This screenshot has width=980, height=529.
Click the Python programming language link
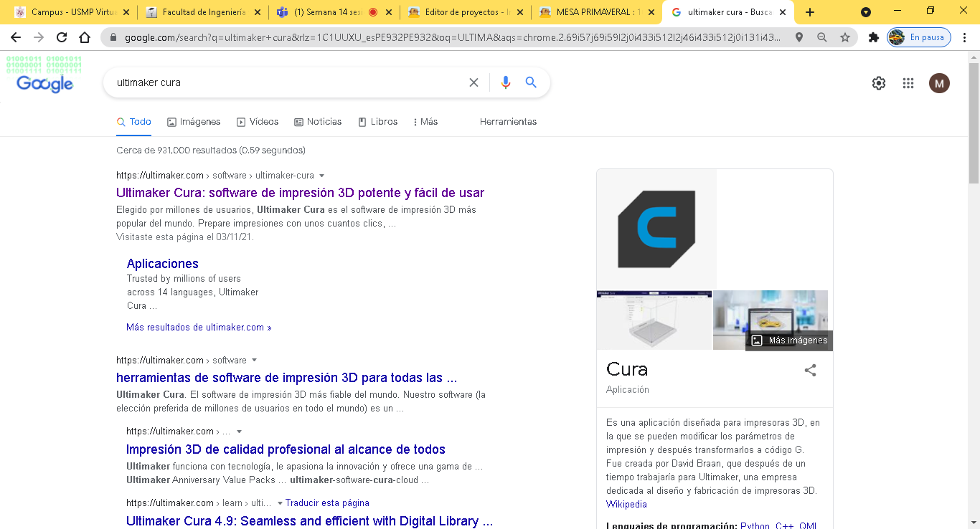pyautogui.click(x=755, y=525)
